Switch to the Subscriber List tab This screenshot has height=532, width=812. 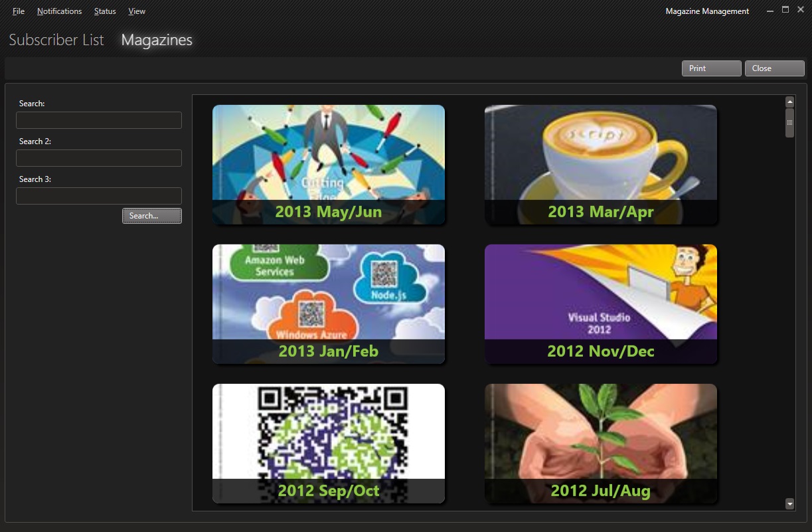[x=56, y=40]
